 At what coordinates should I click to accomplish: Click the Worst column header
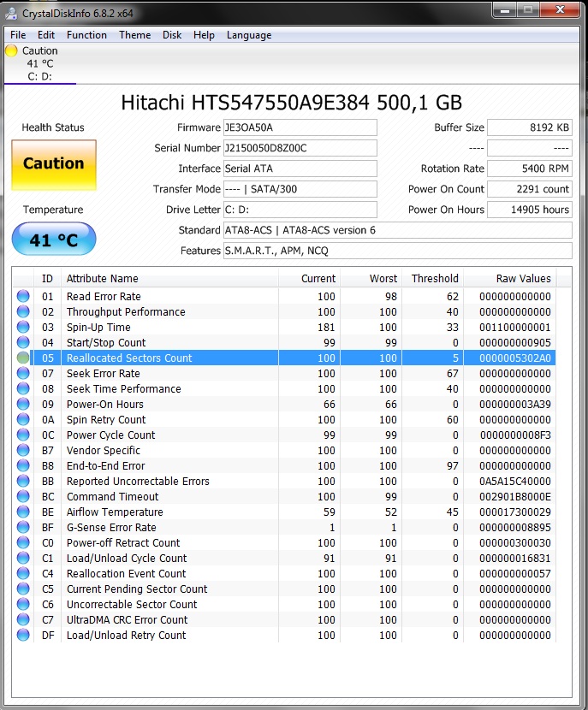tap(371, 279)
